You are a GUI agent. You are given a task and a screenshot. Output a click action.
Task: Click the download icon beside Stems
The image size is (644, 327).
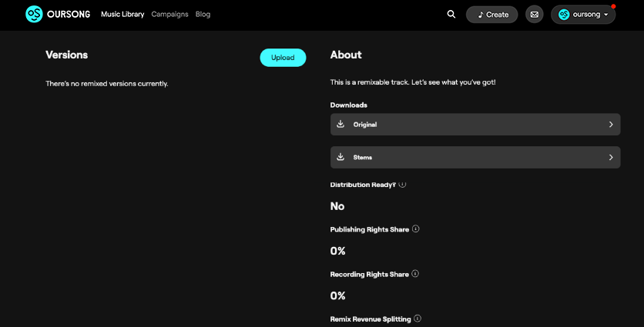(x=340, y=157)
